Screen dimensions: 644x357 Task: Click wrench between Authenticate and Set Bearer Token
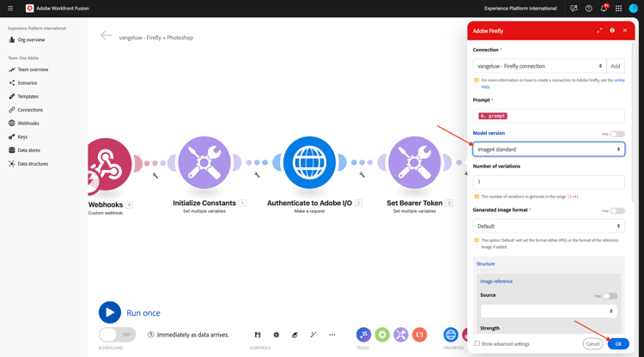pos(361,175)
